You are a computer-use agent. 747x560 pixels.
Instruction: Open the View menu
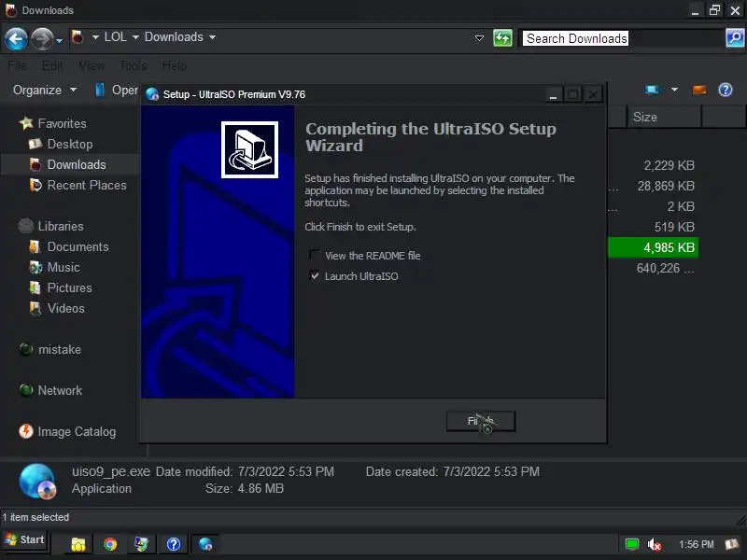[92, 65]
